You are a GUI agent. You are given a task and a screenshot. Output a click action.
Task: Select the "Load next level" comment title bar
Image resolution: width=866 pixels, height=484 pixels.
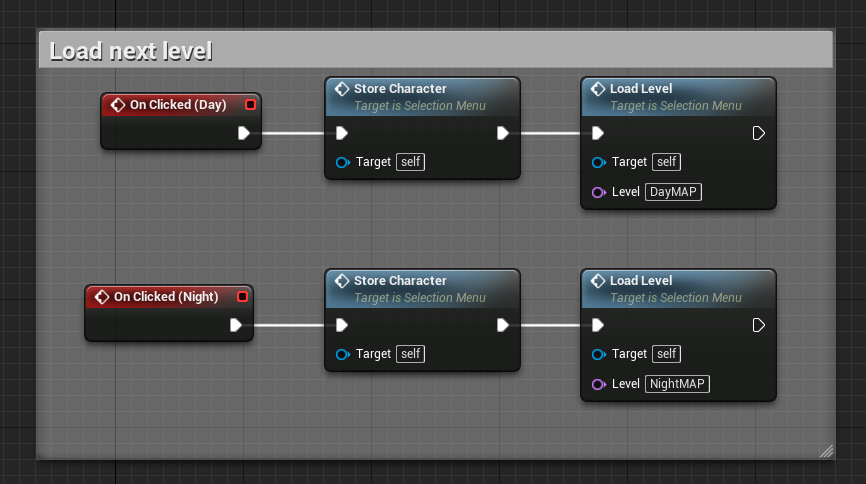(436, 50)
